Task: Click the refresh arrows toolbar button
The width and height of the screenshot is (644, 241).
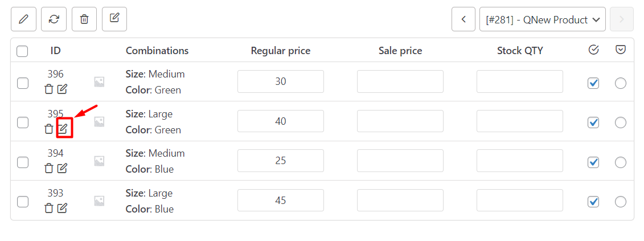Action: coord(54,19)
